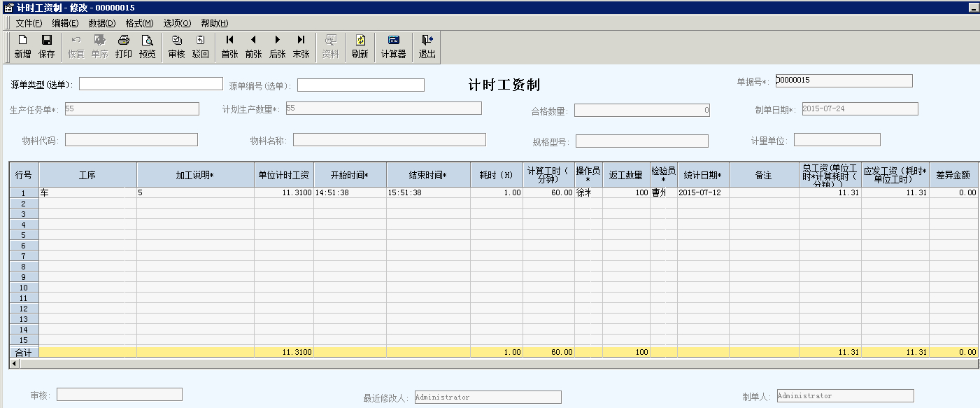Click the 驳回 (Reject) toolbar icon
980x408 pixels.
tap(200, 47)
